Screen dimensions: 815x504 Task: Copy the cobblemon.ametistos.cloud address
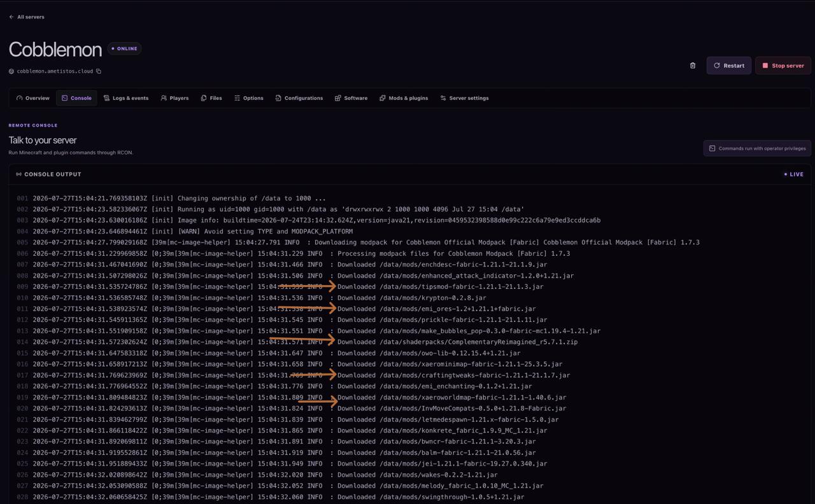tap(99, 71)
